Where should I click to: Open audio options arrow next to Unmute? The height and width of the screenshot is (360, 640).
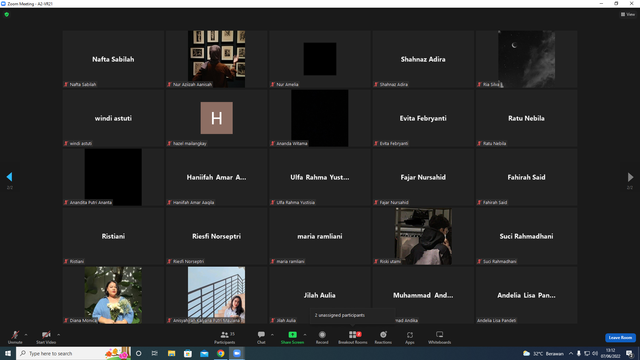click(26, 335)
